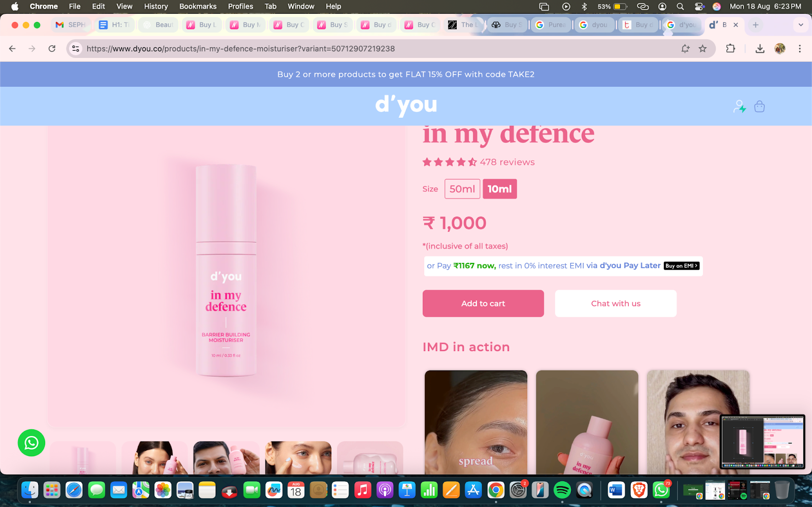Open Safari from the dock
Screen dimensions: 812x507
click(x=74, y=490)
